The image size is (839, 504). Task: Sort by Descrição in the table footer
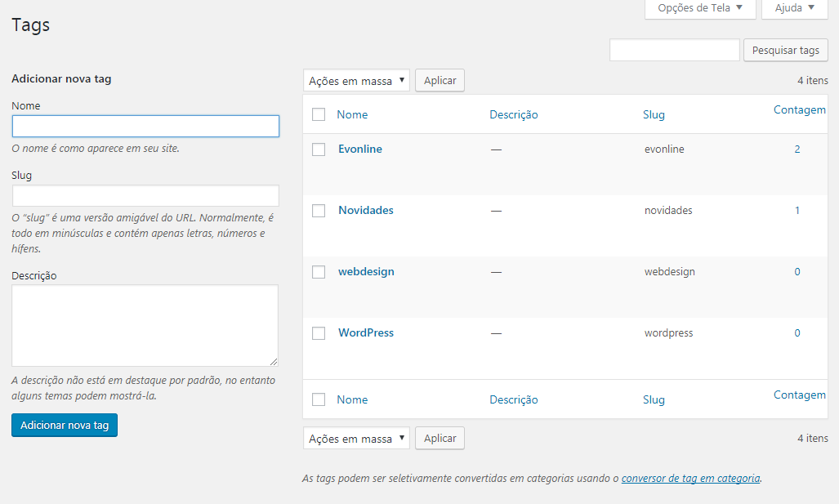coord(514,399)
